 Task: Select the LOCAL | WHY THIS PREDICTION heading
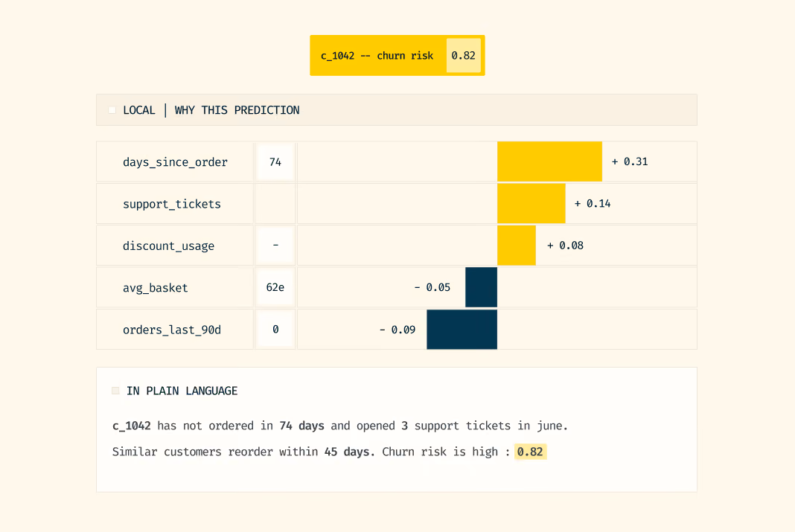pos(211,110)
